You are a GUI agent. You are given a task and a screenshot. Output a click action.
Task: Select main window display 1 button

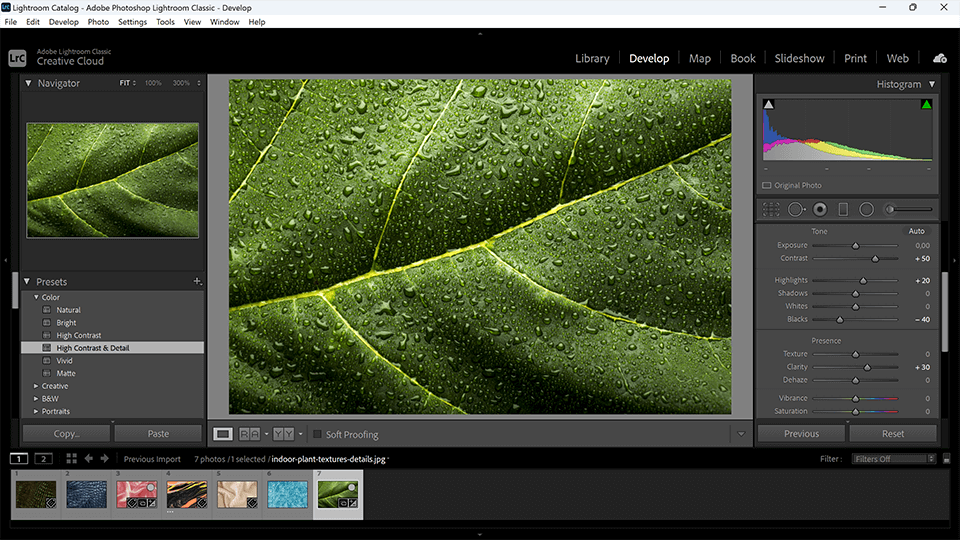point(19,459)
